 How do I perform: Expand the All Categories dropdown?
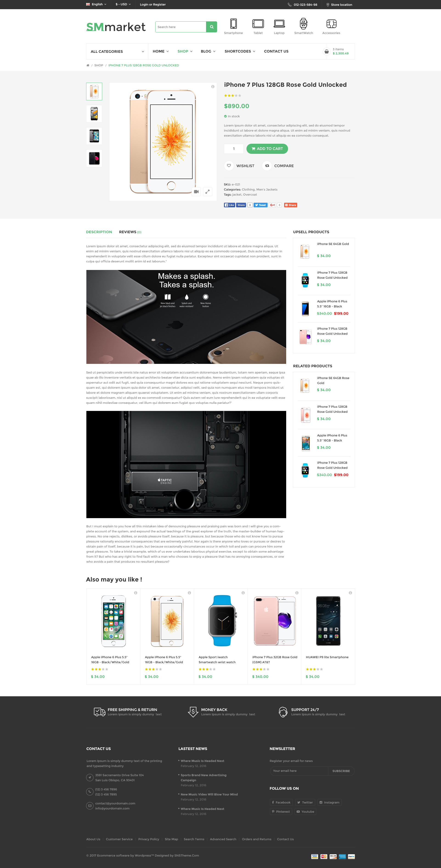(x=117, y=52)
